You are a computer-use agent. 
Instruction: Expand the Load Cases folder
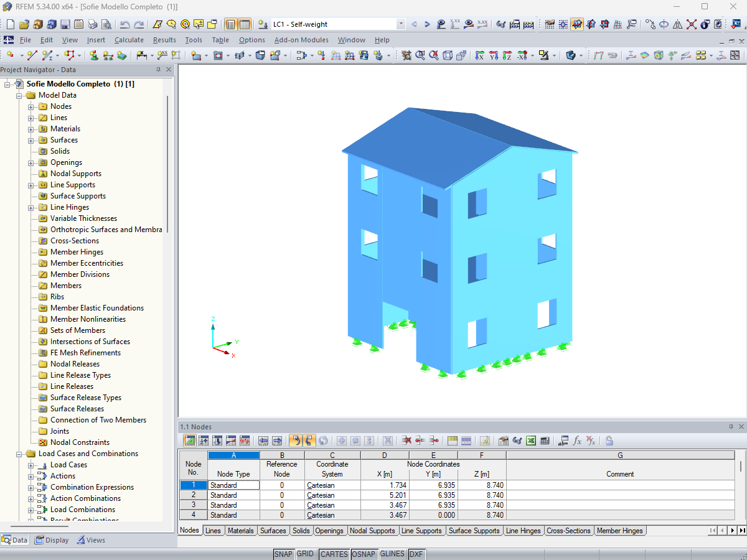30,465
